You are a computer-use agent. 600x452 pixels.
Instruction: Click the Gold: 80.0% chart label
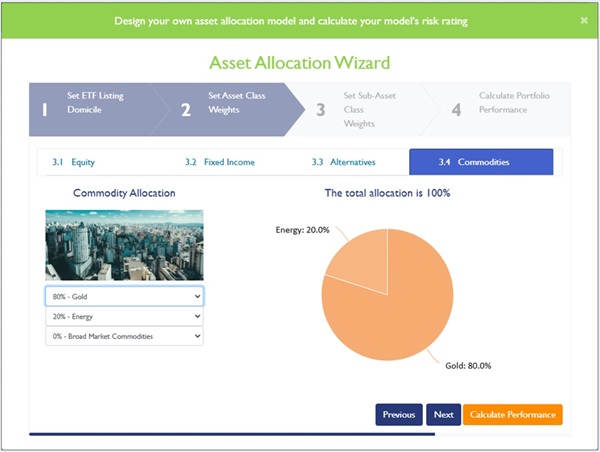pos(468,366)
